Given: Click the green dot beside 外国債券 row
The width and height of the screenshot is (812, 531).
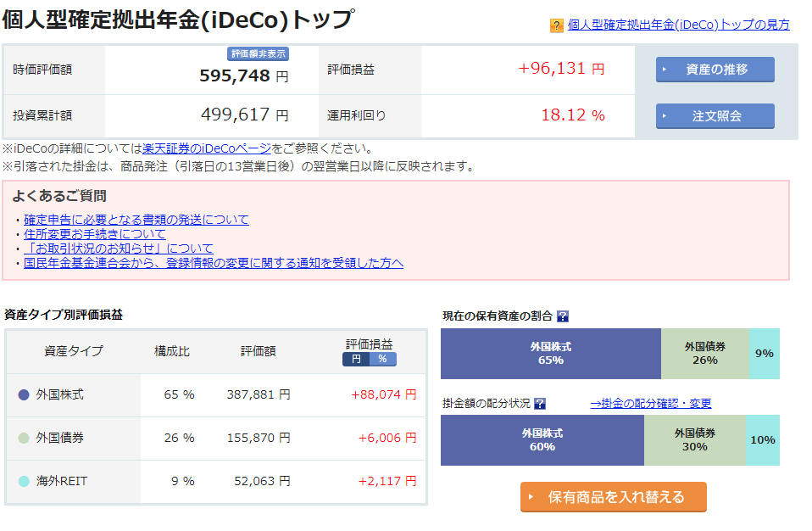Looking at the screenshot, I should point(24,438).
